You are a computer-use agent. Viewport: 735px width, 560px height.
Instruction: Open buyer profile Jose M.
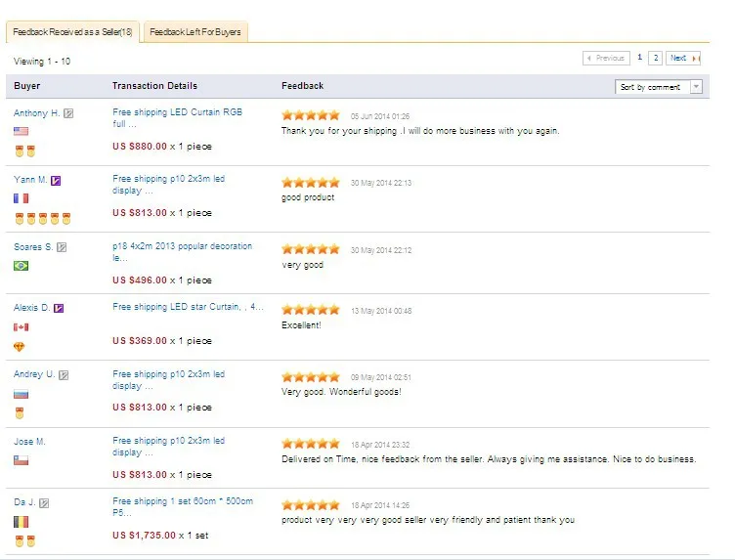(x=29, y=442)
